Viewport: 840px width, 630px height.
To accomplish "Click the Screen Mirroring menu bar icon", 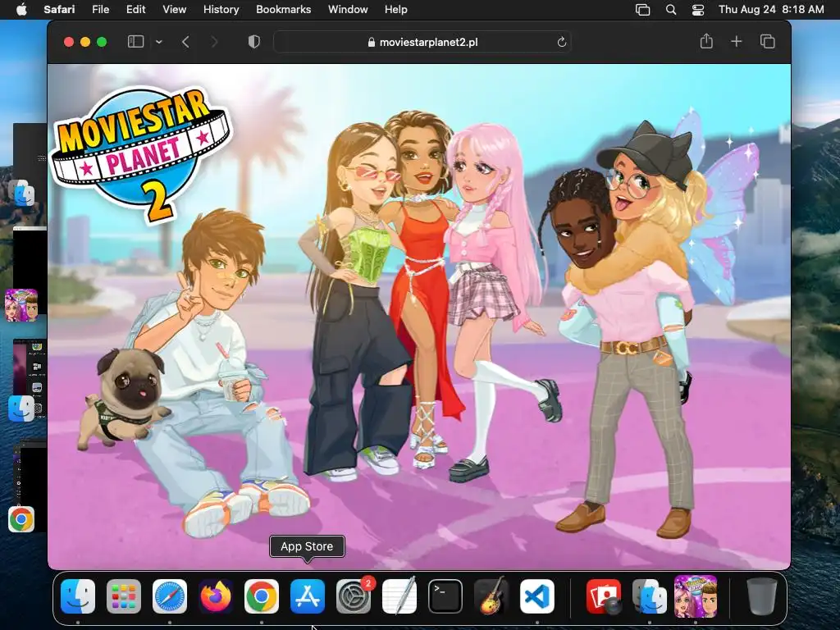I will (643, 10).
